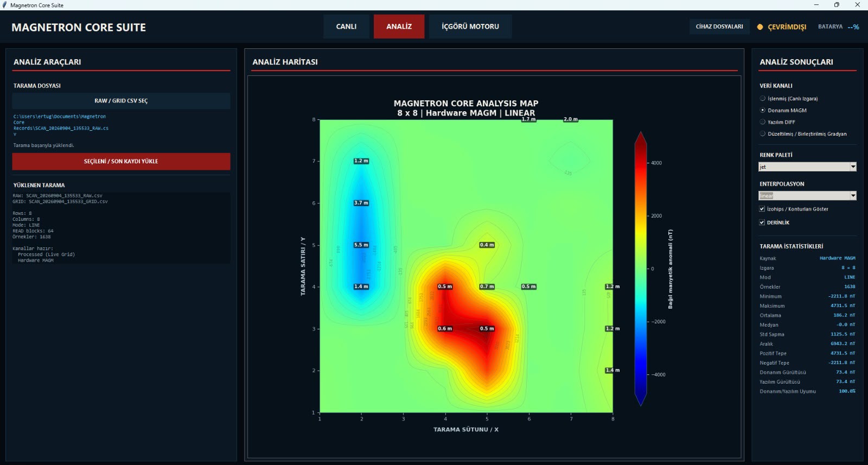
Task: Toggle İzohips / Konturları Göster checkbox
Action: click(762, 209)
